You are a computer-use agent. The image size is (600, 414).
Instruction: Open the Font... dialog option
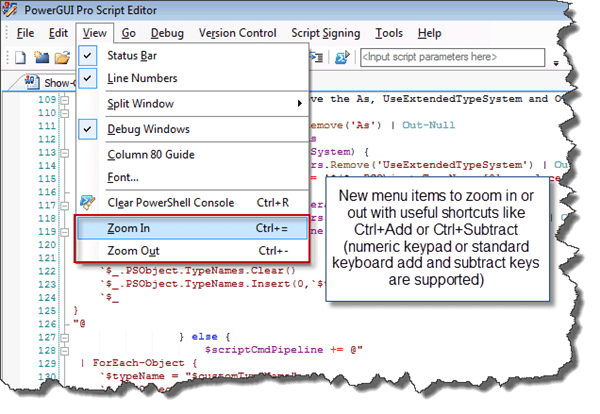click(122, 176)
